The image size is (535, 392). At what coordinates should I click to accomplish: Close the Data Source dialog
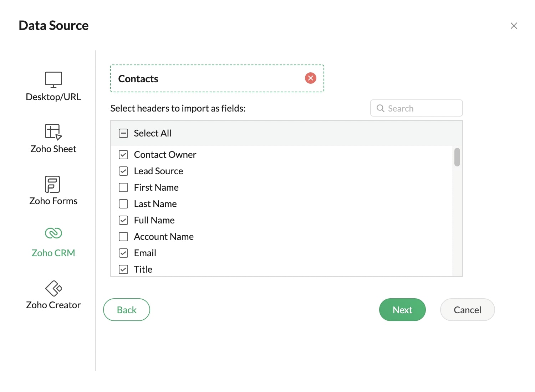514,25
